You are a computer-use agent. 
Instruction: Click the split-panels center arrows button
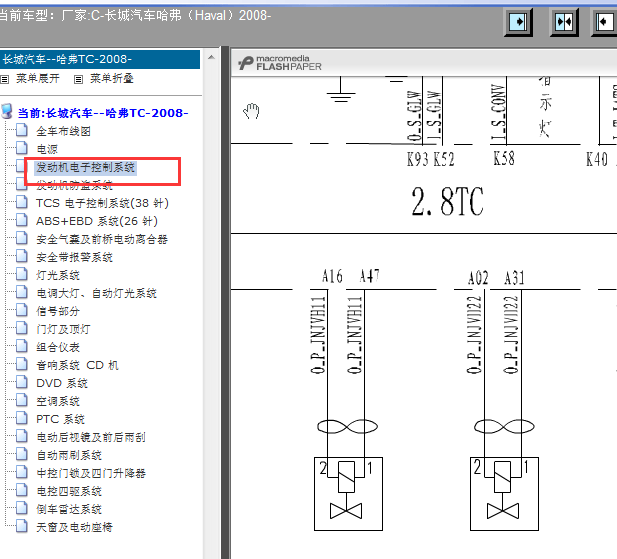point(564,22)
